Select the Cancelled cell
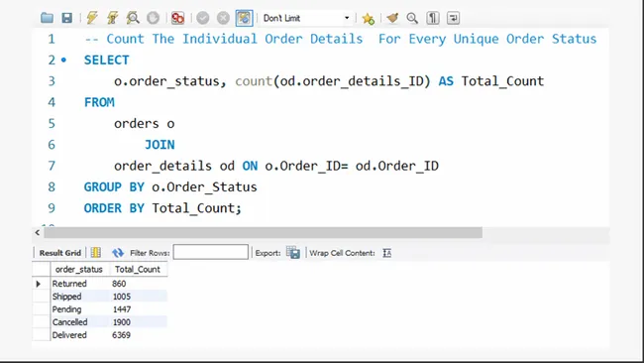The image size is (644, 363). click(79, 322)
